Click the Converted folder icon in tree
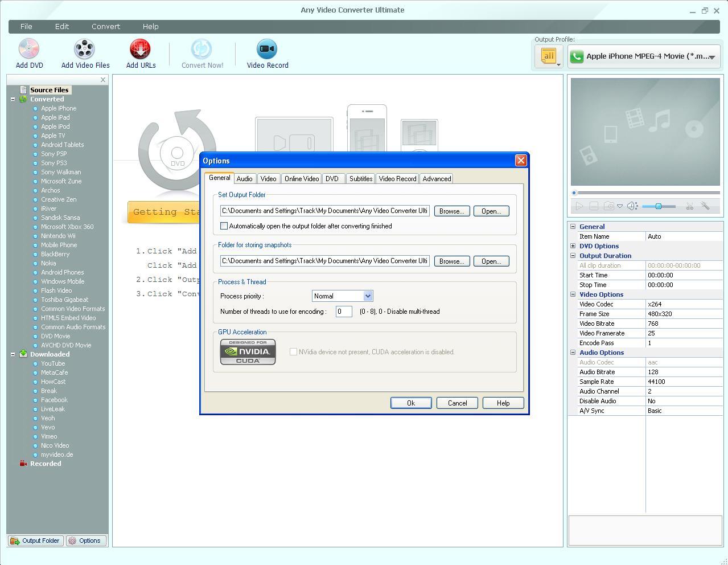Viewport: 728px width, 565px height. [23, 99]
